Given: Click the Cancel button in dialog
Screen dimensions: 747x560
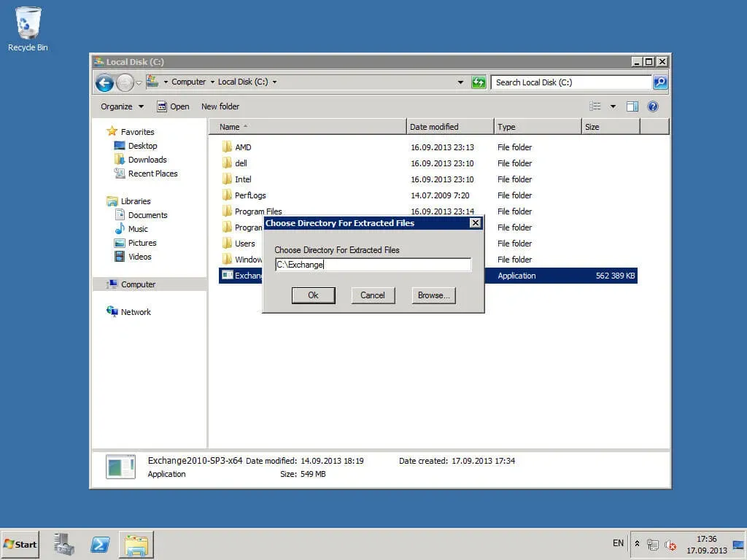Looking at the screenshot, I should pos(373,295).
